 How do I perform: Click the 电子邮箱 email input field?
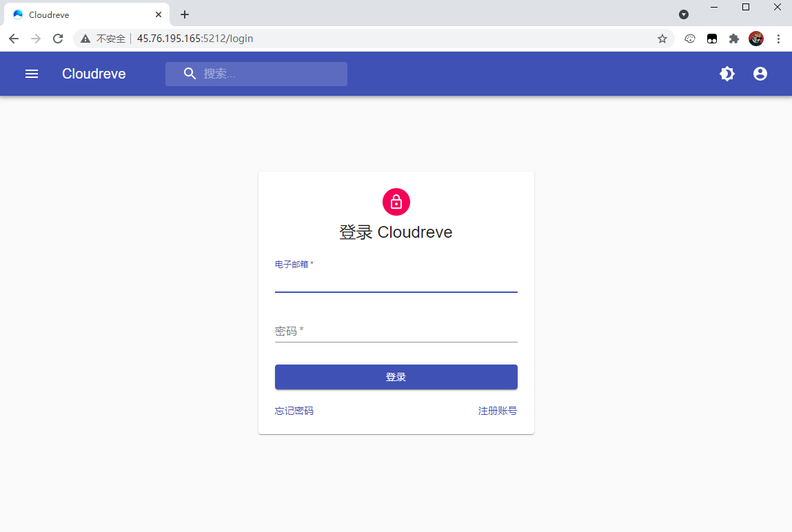(x=396, y=284)
